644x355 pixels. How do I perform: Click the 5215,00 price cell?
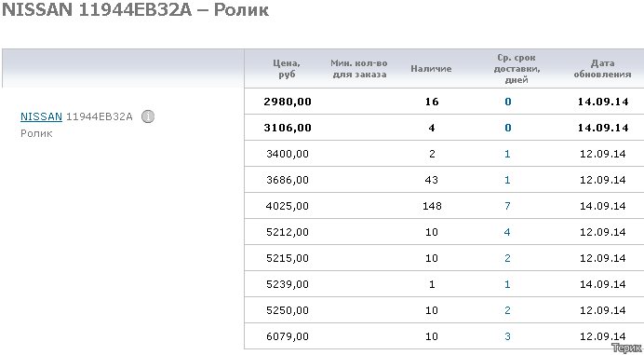click(x=287, y=258)
